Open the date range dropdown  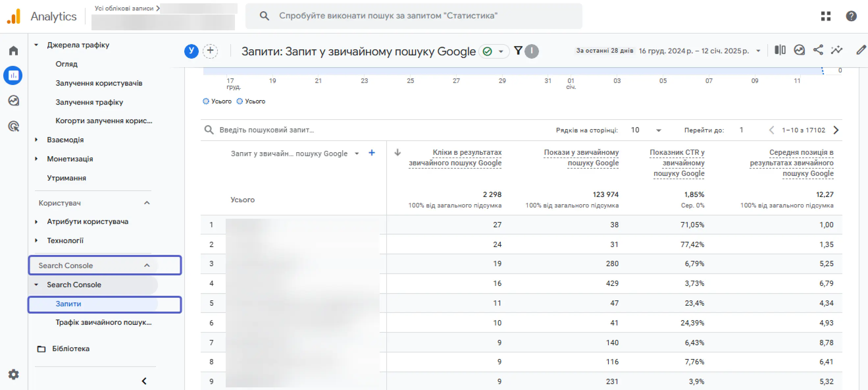click(758, 51)
